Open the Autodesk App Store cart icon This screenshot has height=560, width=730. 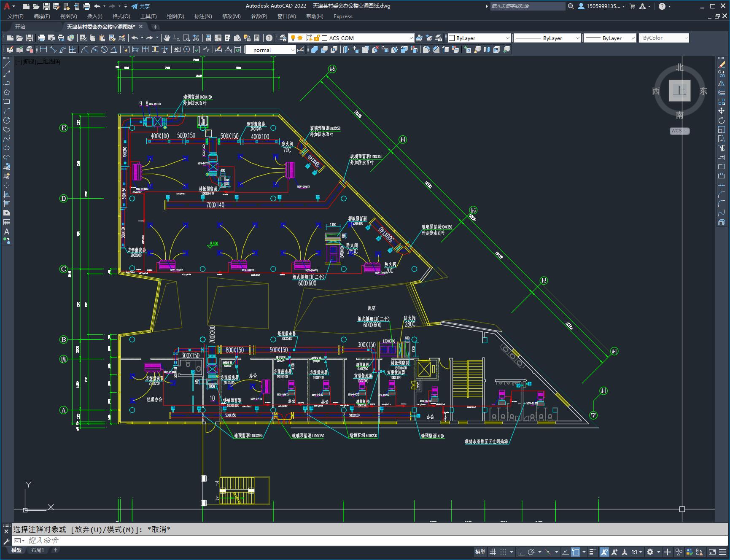(x=632, y=6)
